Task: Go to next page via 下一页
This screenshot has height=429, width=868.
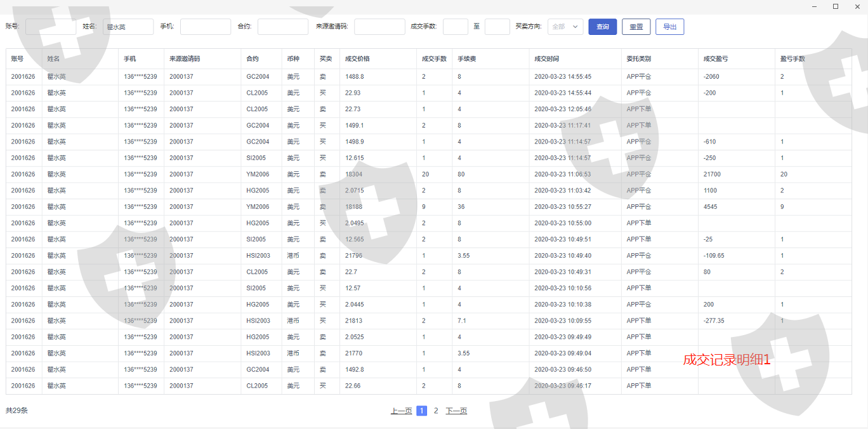Action: (x=456, y=411)
